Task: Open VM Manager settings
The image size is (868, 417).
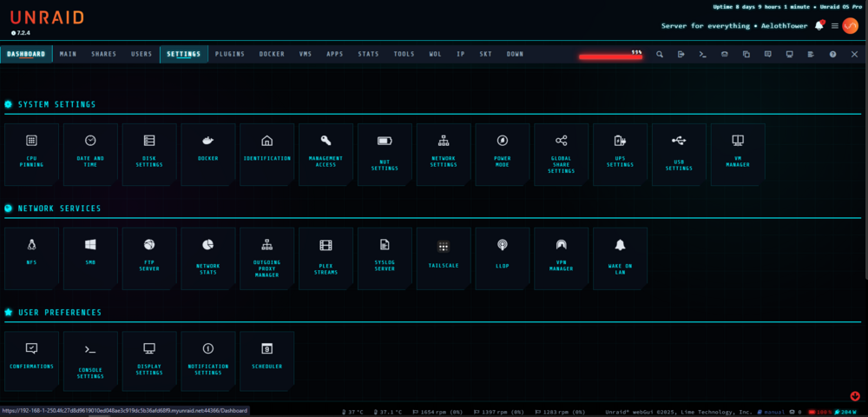Action: pos(738,155)
